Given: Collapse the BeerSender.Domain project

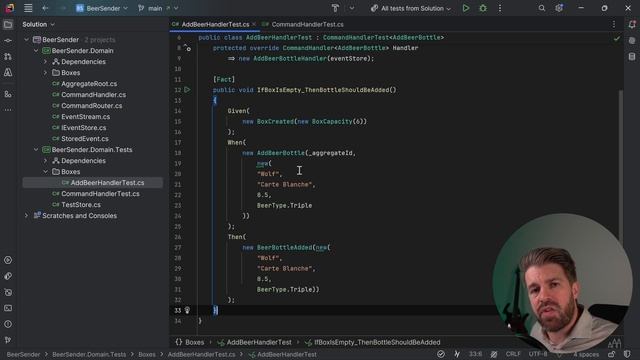Looking at the screenshot, I should (x=36, y=51).
